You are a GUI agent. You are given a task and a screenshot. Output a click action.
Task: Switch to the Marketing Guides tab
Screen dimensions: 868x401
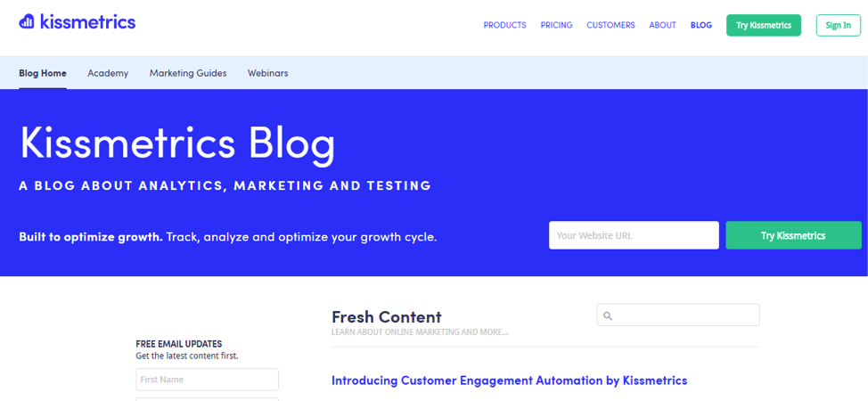pyautogui.click(x=188, y=73)
